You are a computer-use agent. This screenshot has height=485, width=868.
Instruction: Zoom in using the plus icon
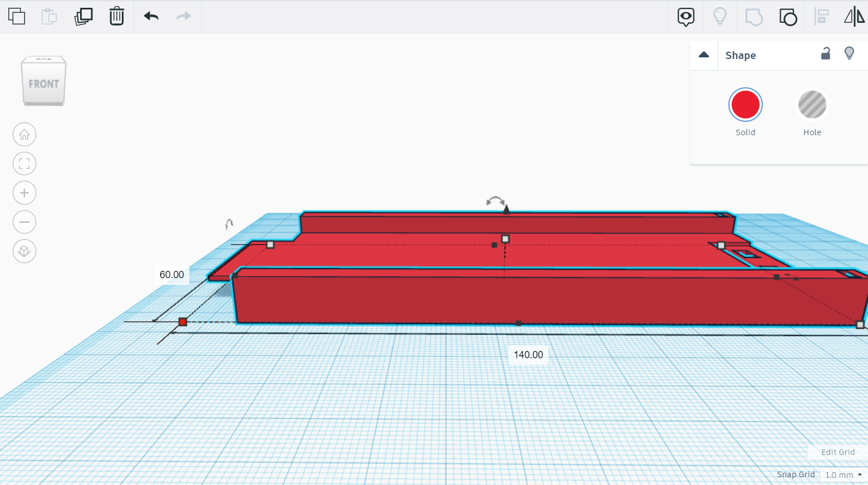(24, 192)
